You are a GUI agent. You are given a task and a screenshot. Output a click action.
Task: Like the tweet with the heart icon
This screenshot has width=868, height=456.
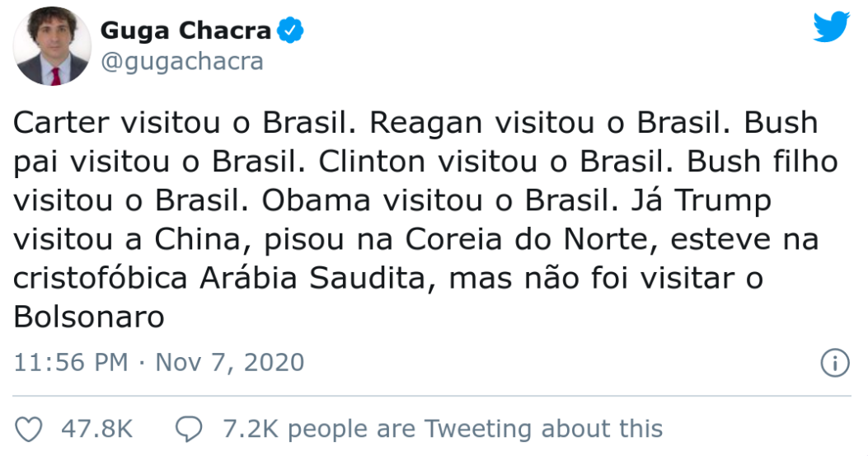[28, 430]
